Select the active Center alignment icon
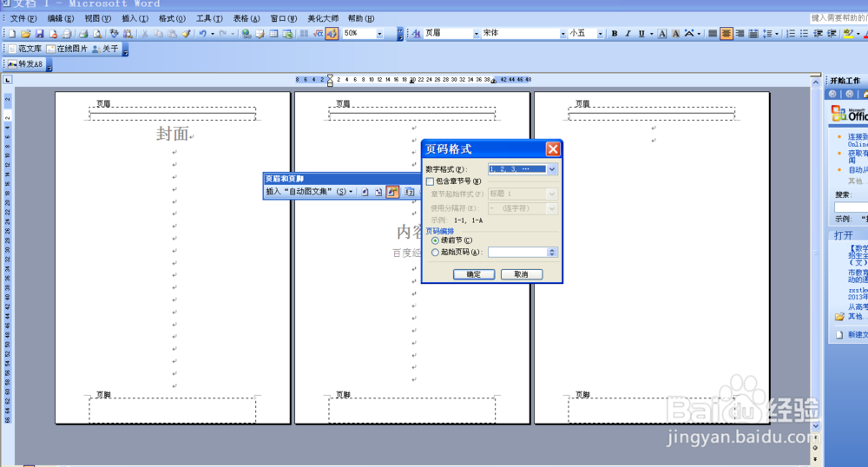Image resolution: width=868 pixels, height=467 pixels. click(727, 34)
